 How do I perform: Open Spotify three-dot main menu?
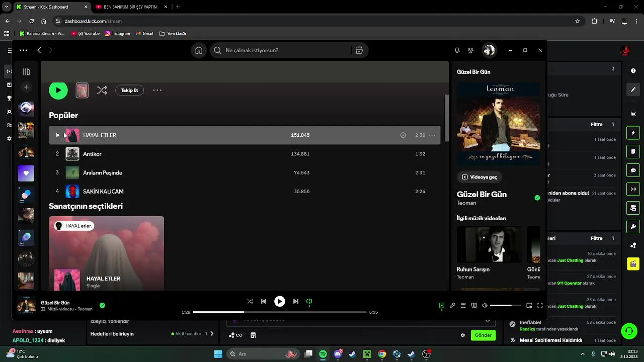24,50
